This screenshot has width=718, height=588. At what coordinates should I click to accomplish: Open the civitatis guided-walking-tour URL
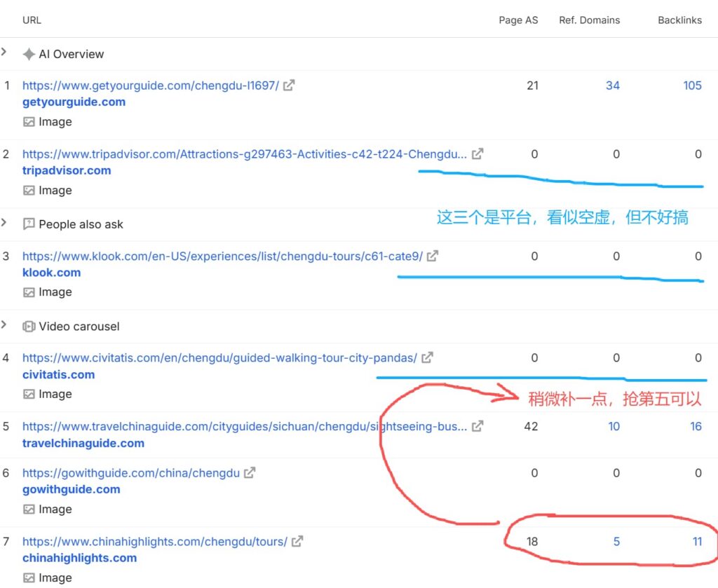[x=219, y=358]
